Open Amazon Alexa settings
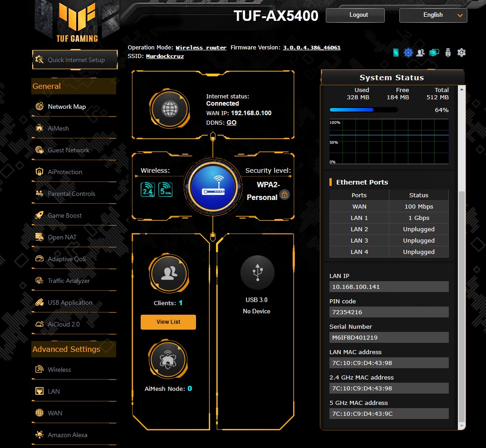 coord(67,435)
